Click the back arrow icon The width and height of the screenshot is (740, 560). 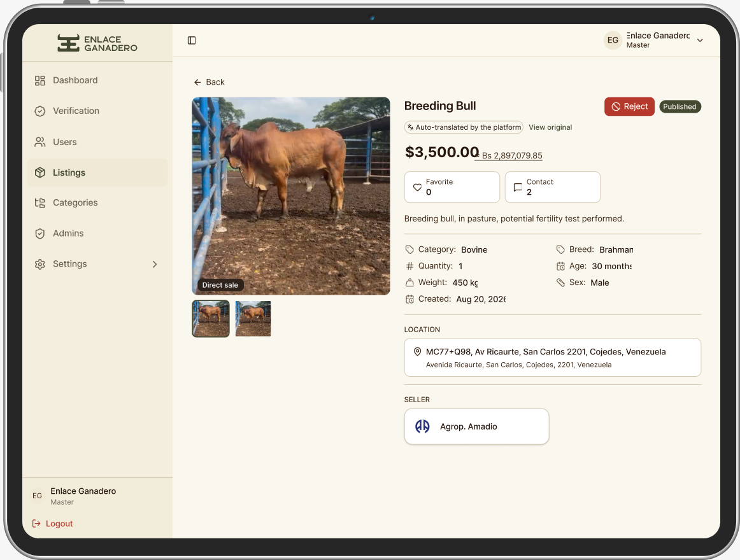coord(197,82)
